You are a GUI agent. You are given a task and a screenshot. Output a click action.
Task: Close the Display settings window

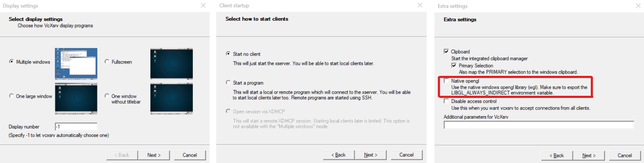point(203,6)
